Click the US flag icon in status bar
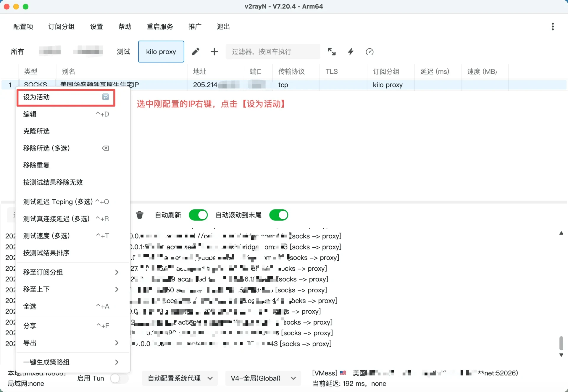This screenshot has height=392, width=568. point(343,373)
